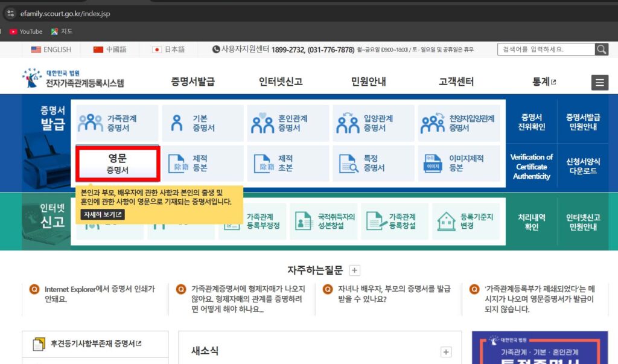Expand 자주하는질문 with plus button

(x=354, y=270)
